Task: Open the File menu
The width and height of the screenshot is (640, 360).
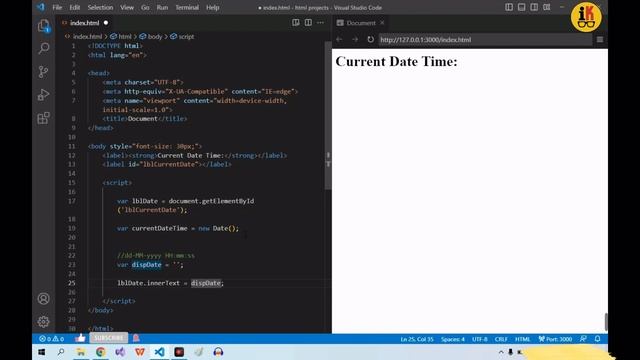Action: 57,7
